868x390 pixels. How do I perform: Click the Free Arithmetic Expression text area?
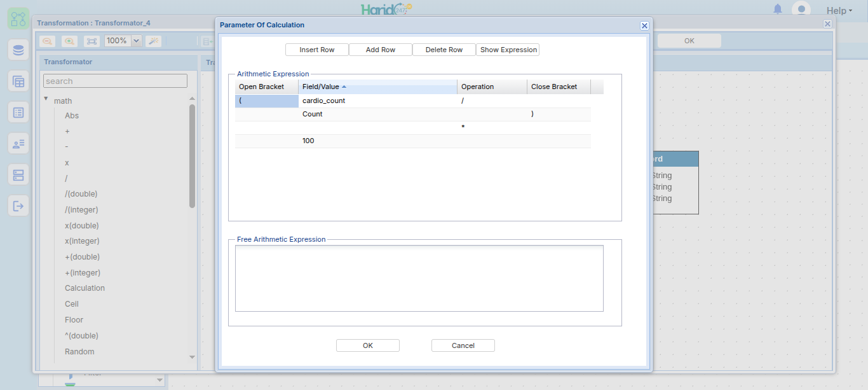(419, 279)
